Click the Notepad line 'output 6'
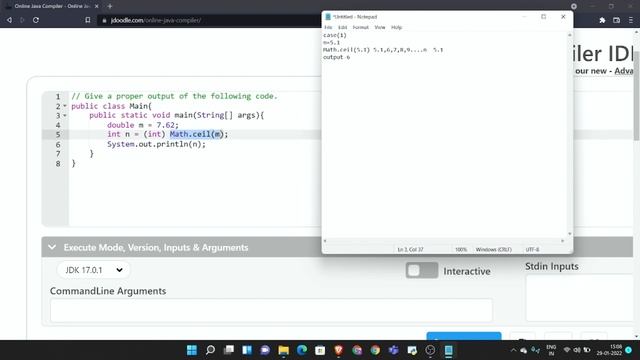 click(336, 57)
